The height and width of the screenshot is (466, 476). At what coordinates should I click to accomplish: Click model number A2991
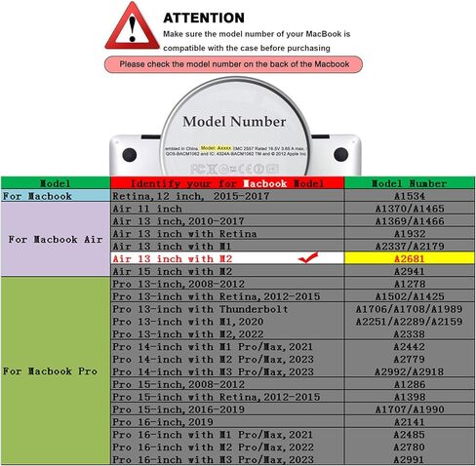409,459
